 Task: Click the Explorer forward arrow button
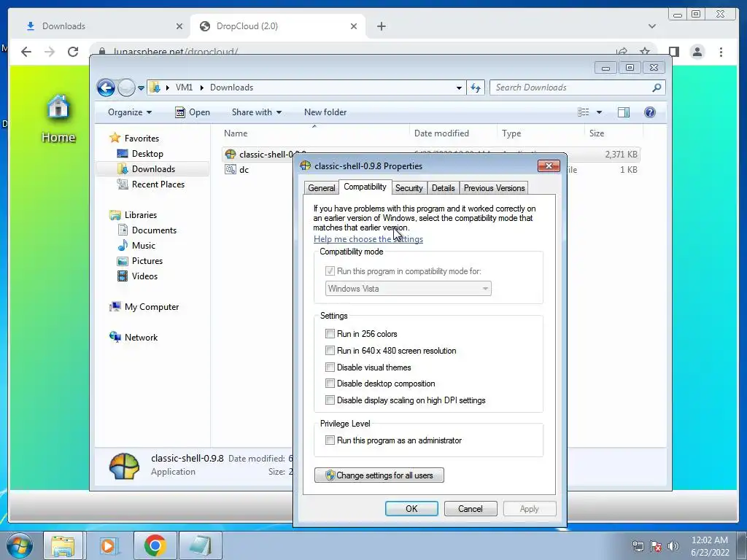click(x=126, y=87)
